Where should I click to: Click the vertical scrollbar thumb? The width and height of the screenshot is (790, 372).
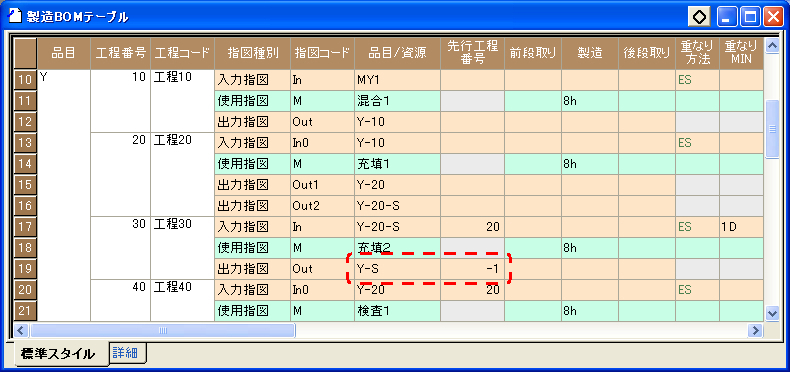(772, 129)
